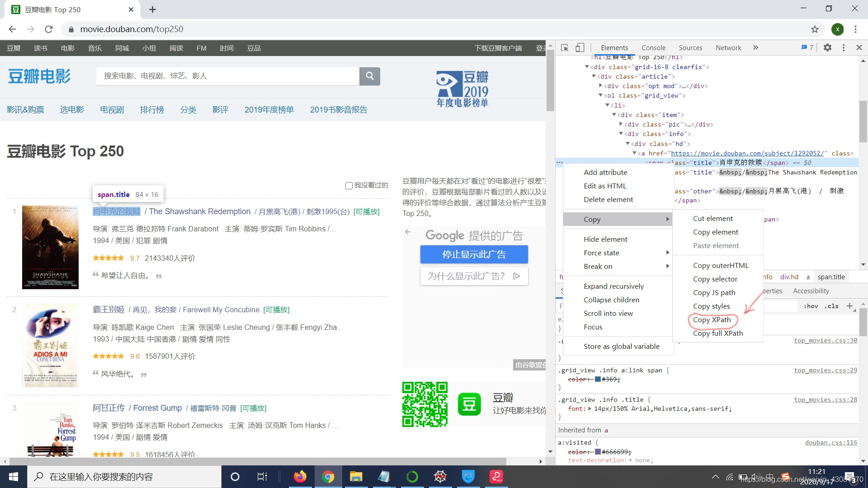Image resolution: width=868 pixels, height=488 pixels.
Task: Toggle the device toolbar icon in DevTools
Action: point(580,47)
